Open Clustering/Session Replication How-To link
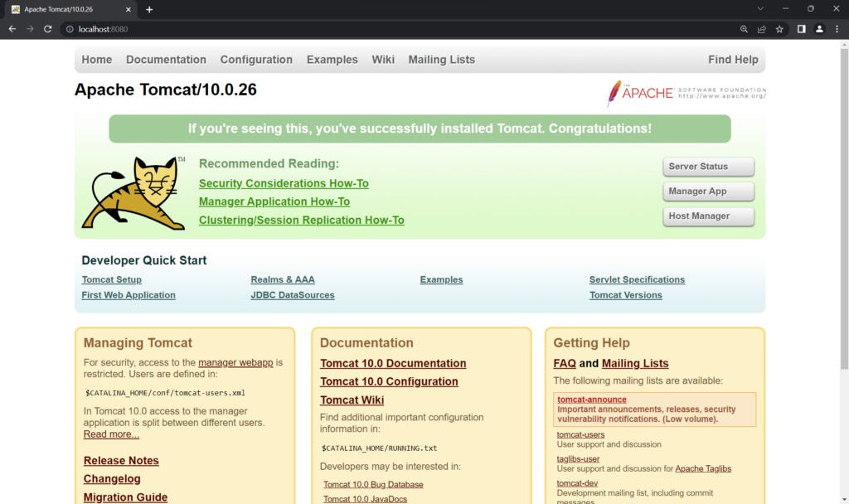The image size is (849, 504). pos(302,220)
